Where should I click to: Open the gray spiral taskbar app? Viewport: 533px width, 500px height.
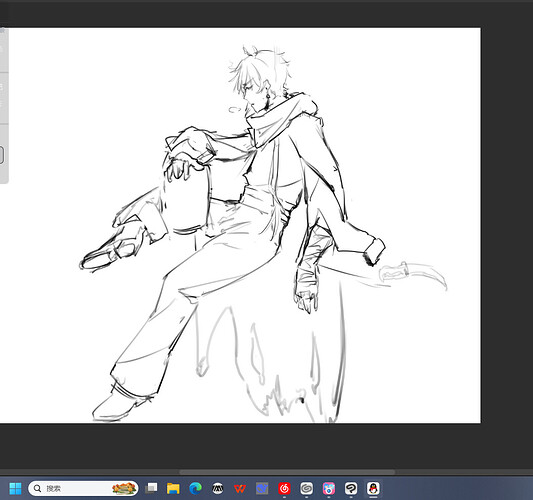[307, 488]
